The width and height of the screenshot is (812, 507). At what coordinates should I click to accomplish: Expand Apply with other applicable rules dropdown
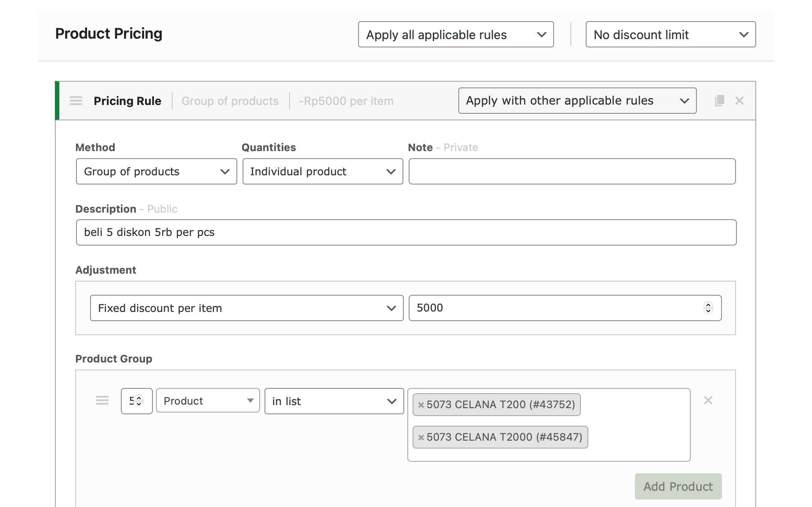[x=577, y=101]
